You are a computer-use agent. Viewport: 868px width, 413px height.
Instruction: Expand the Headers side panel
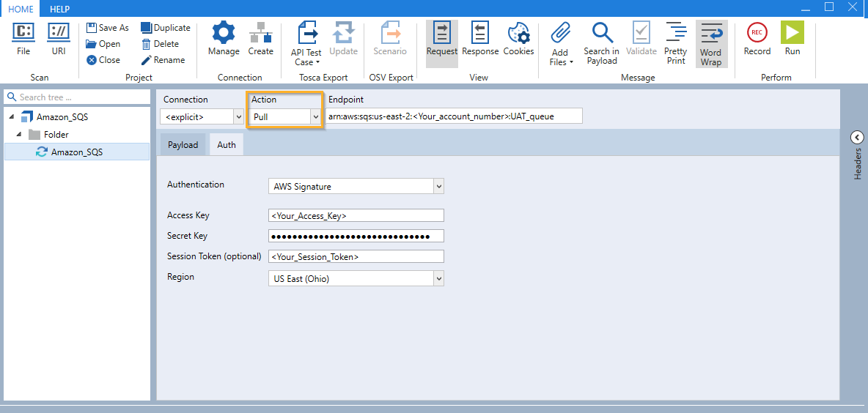click(x=856, y=138)
